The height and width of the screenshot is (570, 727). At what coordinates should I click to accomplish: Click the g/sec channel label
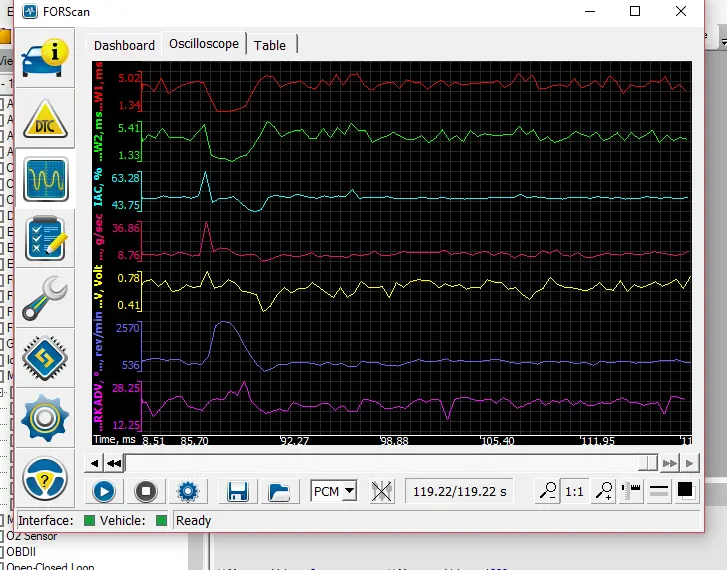[x=98, y=237]
